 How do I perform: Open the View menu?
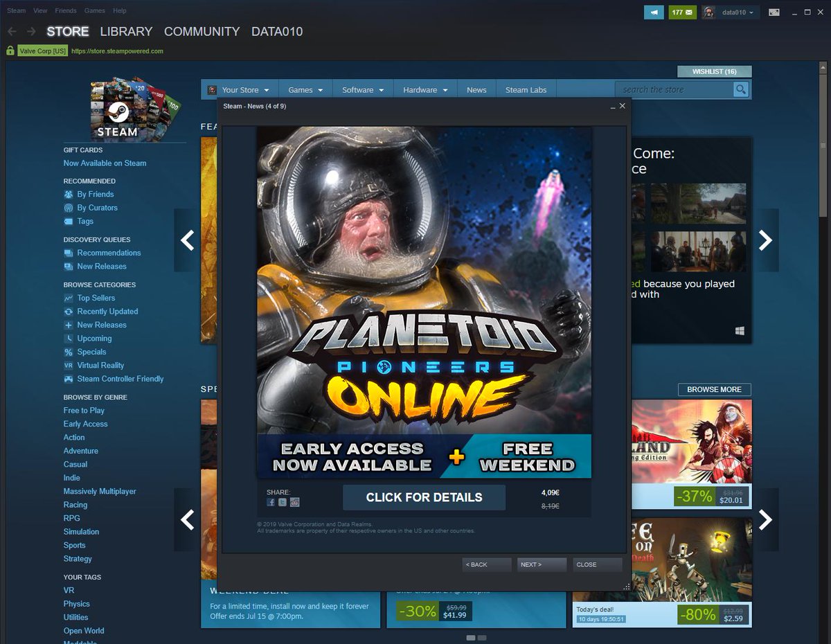click(40, 11)
